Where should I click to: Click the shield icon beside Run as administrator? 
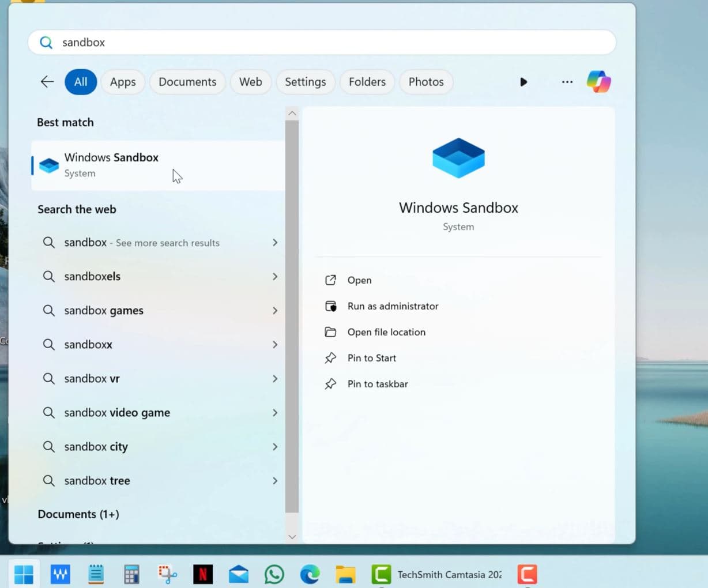pyautogui.click(x=330, y=306)
